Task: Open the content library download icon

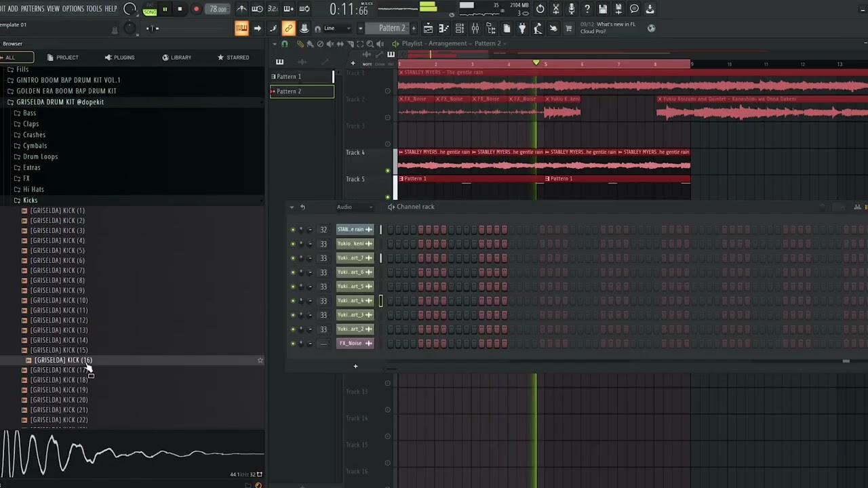Action: tap(650, 9)
